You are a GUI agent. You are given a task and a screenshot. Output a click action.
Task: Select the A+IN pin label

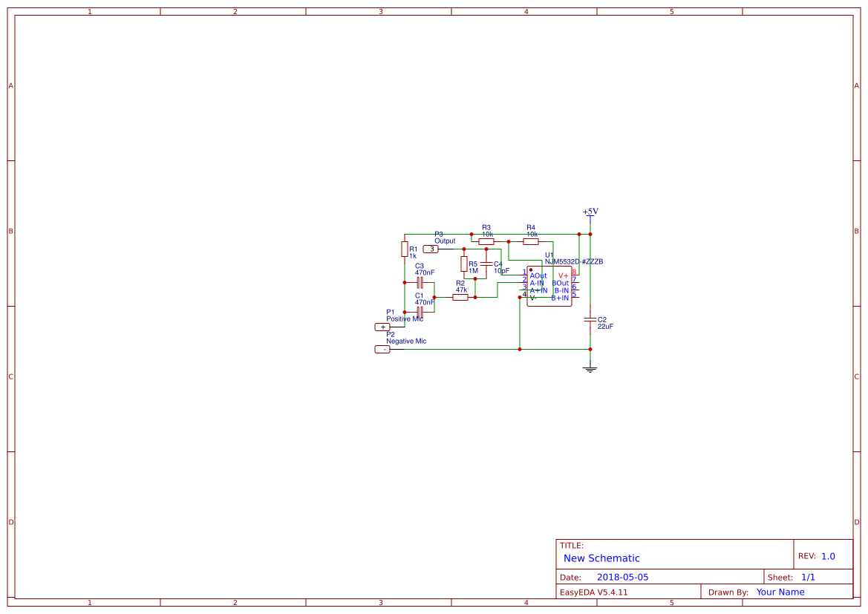[538, 291]
